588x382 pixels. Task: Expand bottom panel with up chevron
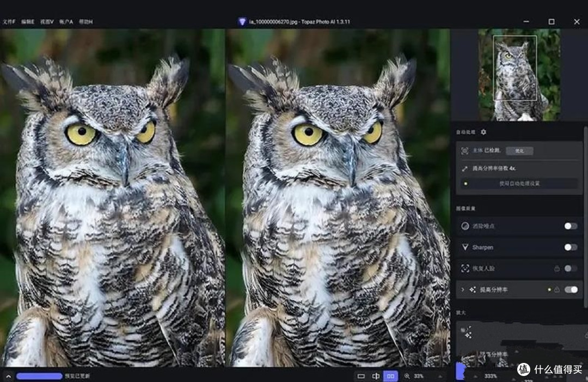coord(8,376)
